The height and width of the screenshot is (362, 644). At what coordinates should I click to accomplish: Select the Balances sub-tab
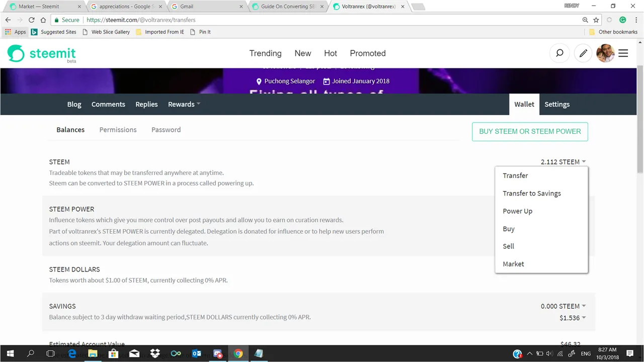click(70, 130)
